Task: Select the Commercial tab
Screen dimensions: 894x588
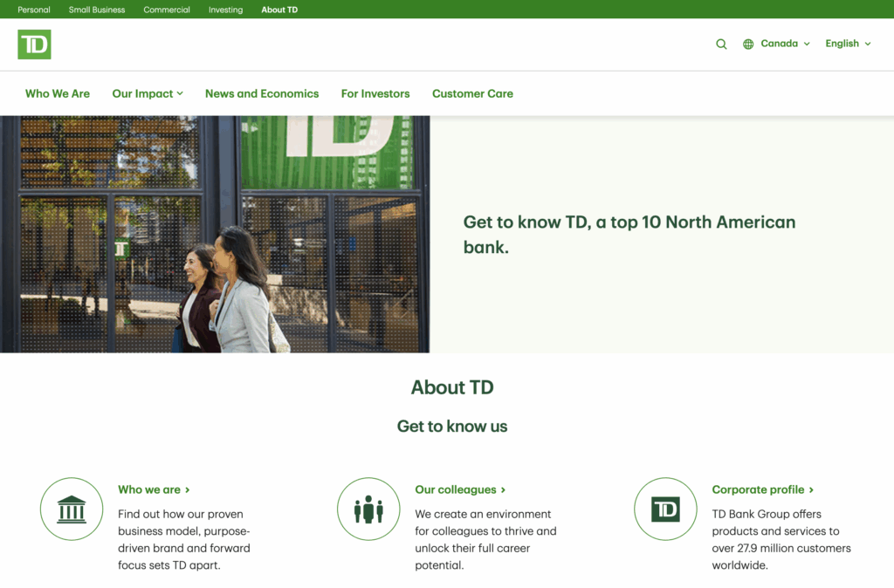Action: point(167,10)
